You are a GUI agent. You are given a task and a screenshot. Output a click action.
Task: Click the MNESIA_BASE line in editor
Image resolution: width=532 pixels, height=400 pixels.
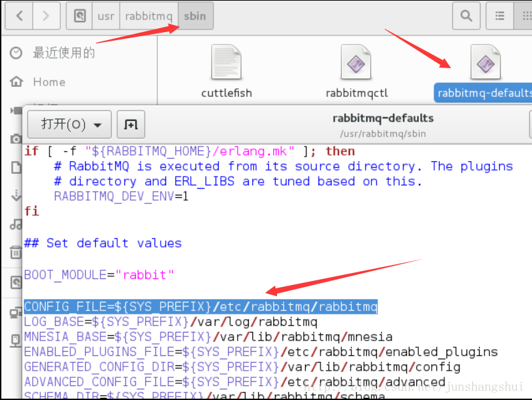tap(208, 336)
